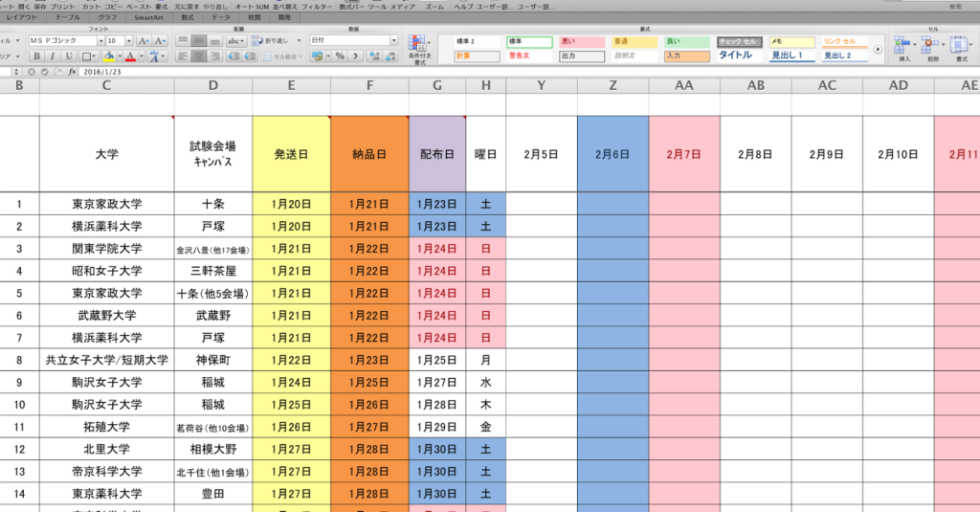The height and width of the screenshot is (512, 980).
Task: Toggle underline formatting button
Action: tap(69, 56)
